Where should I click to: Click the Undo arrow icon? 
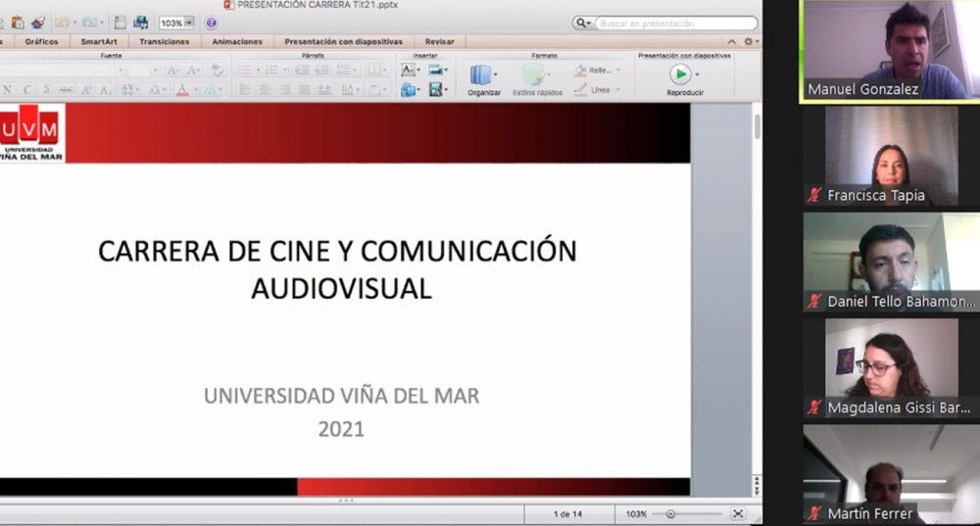point(62,24)
